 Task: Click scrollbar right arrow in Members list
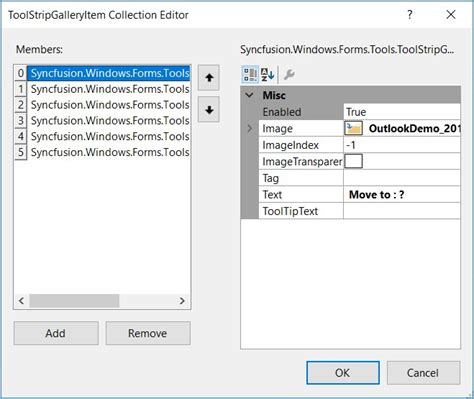click(182, 301)
